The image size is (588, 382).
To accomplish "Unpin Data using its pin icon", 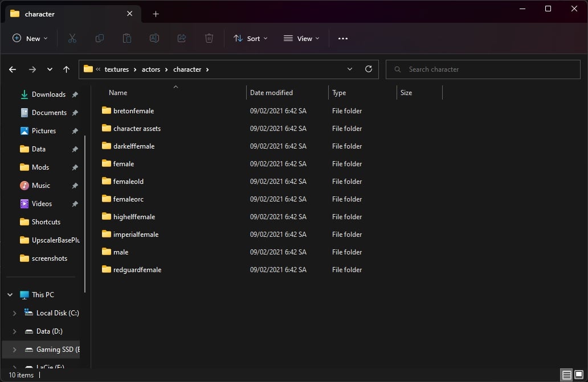I will (x=75, y=149).
